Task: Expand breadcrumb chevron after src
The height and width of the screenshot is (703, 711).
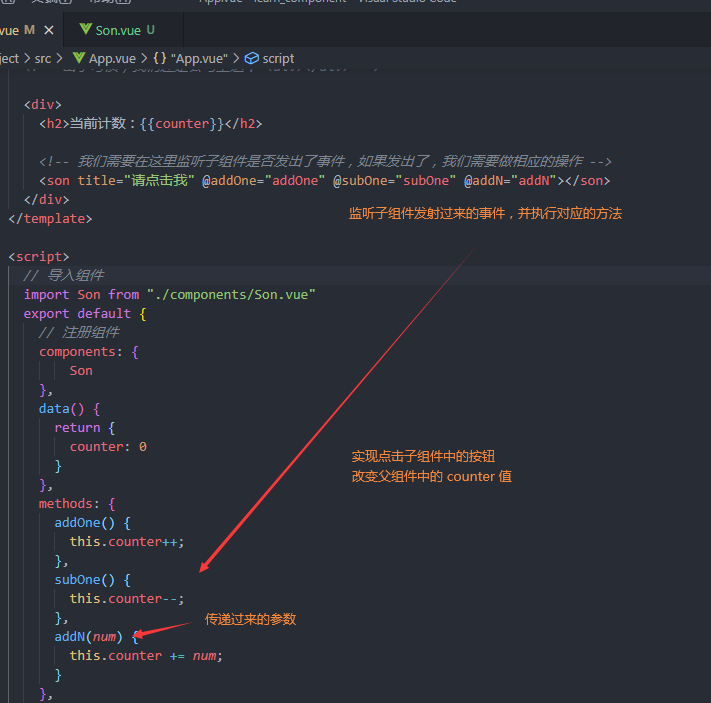Action: coord(59,59)
